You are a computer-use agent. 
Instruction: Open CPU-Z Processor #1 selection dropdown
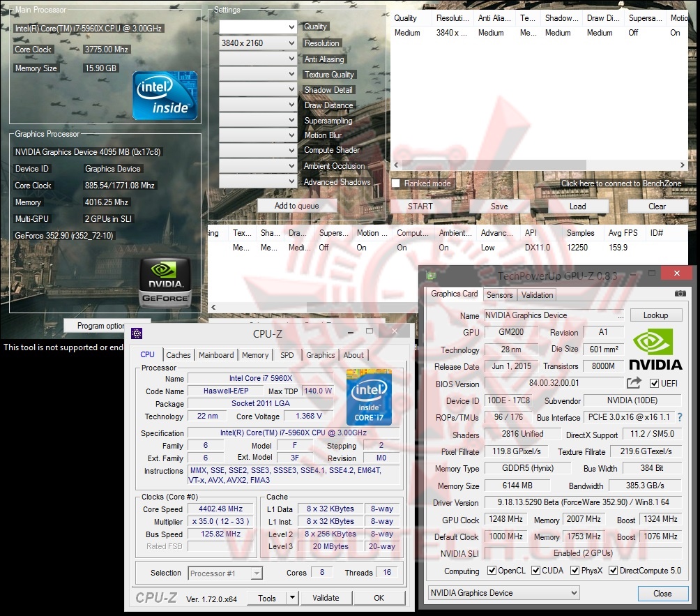(225, 573)
